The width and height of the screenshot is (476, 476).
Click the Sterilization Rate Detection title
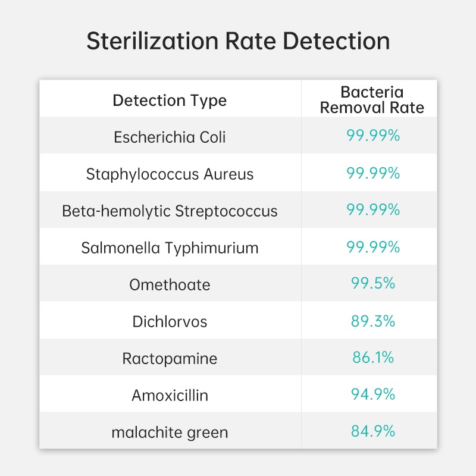tap(238, 42)
